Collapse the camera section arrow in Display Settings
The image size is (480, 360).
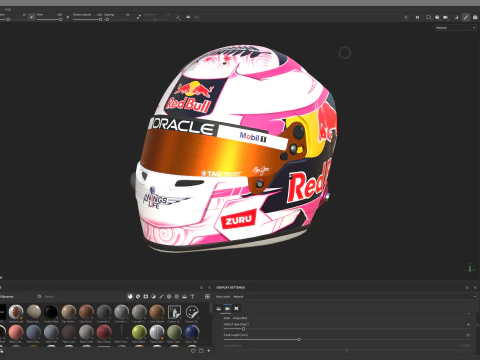point(469,314)
